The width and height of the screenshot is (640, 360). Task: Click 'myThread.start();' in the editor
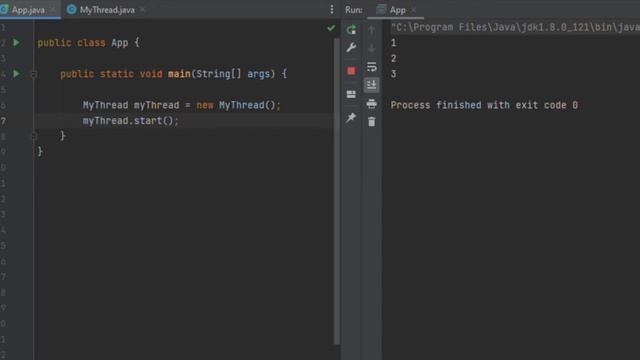(131, 121)
